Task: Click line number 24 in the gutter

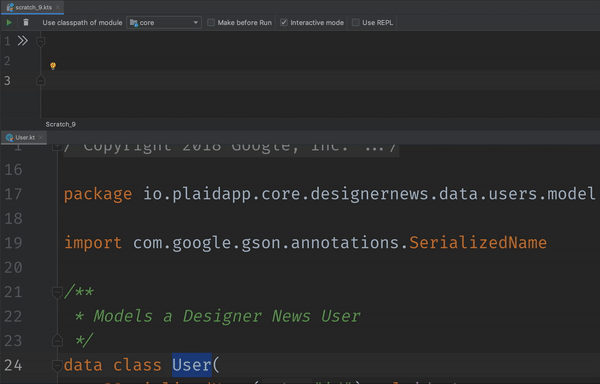Action: [13, 365]
